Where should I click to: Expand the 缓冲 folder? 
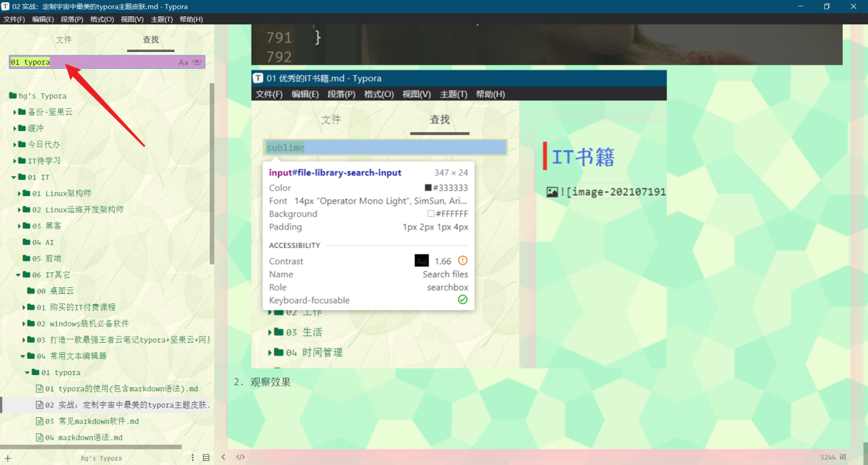pyautogui.click(x=15, y=128)
